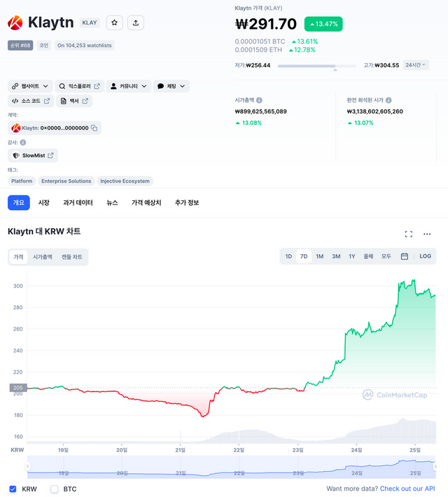The width and height of the screenshot is (448, 497).
Task: Click the ₩899,625,565,089 market cap value
Action: (x=260, y=111)
